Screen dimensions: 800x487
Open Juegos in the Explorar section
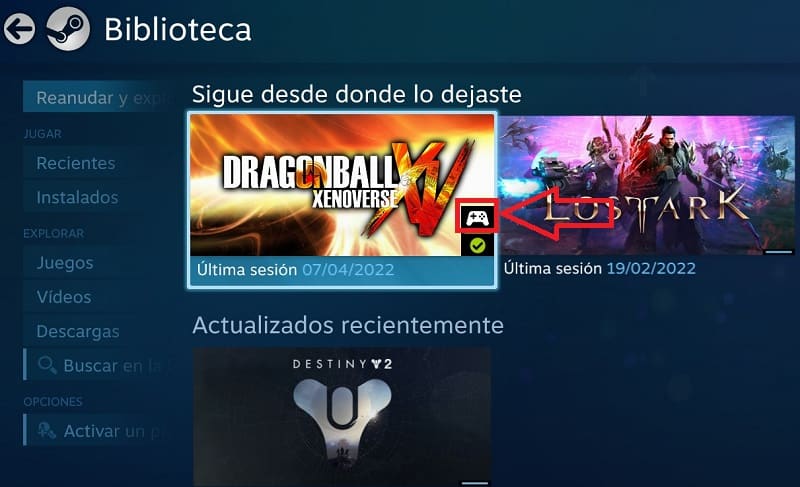(x=98, y=263)
